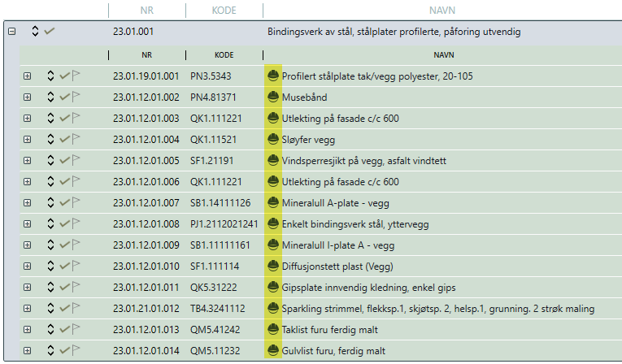Click the hard hat icon beside Taklist furu
This screenshot has width=622, height=364.
coord(273,330)
